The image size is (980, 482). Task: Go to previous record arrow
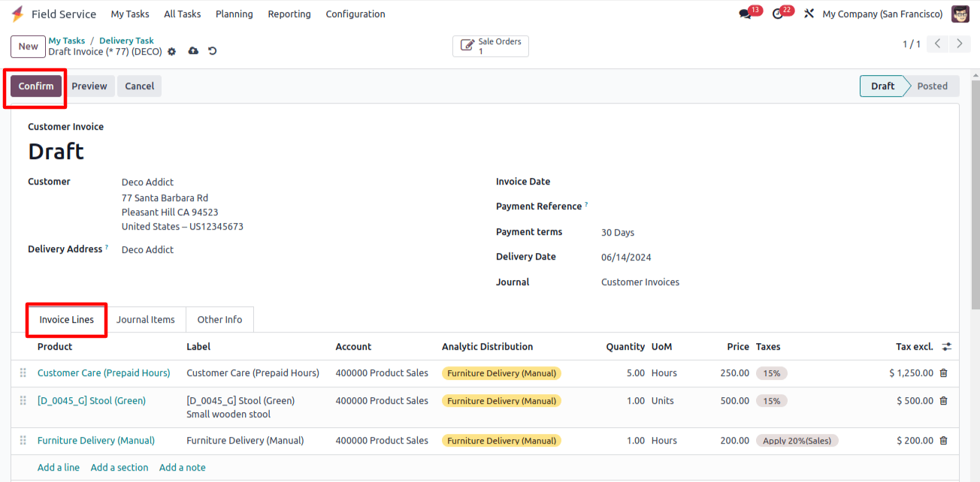pyautogui.click(x=937, y=44)
